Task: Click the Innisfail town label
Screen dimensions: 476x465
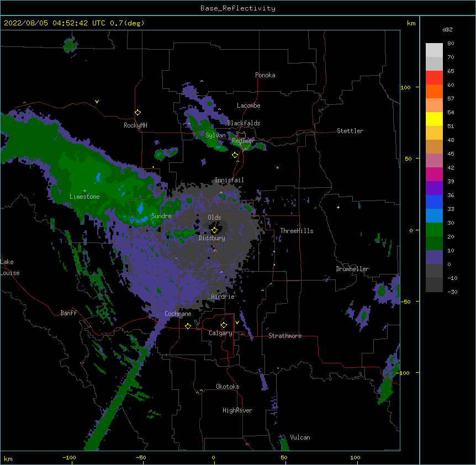Action: 229,180
